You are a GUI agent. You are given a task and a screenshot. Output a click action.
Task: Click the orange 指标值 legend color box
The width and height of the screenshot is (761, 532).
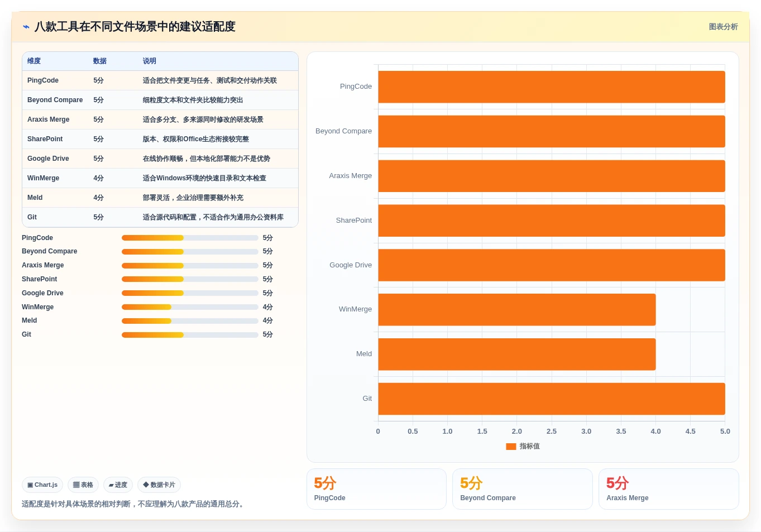511,447
